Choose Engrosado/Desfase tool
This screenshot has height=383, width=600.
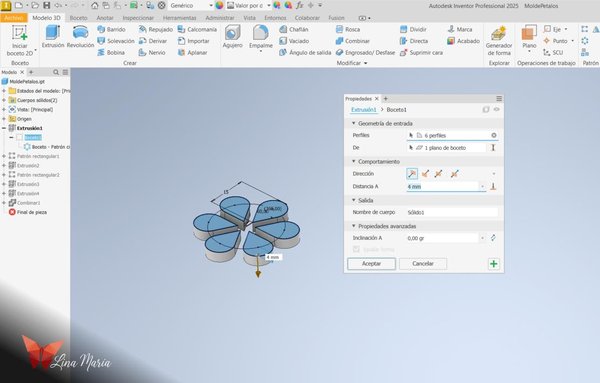[365, 52]
